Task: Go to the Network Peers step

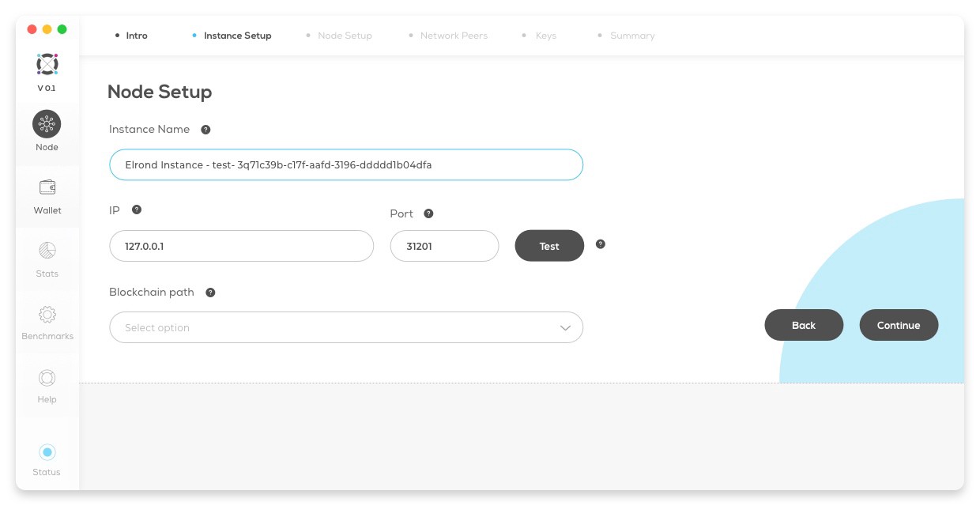Action: (x=453, y=36)
